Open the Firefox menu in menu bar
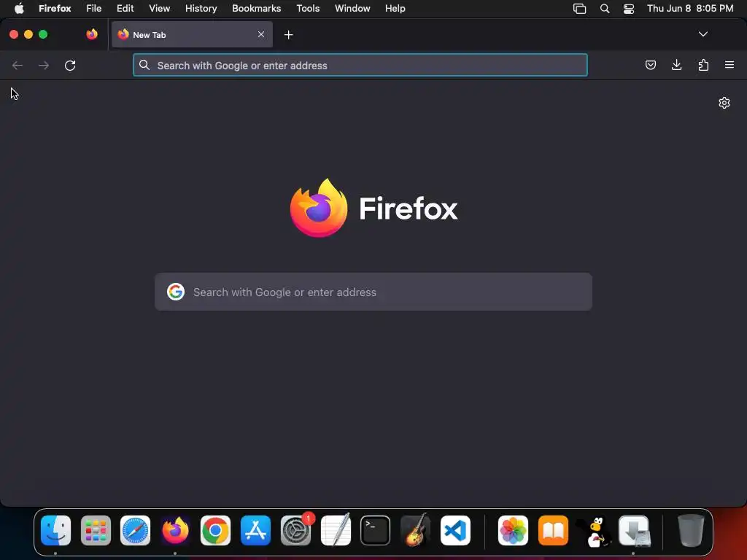The height and width of the screenshot is (560, 747). click(55, 8)
